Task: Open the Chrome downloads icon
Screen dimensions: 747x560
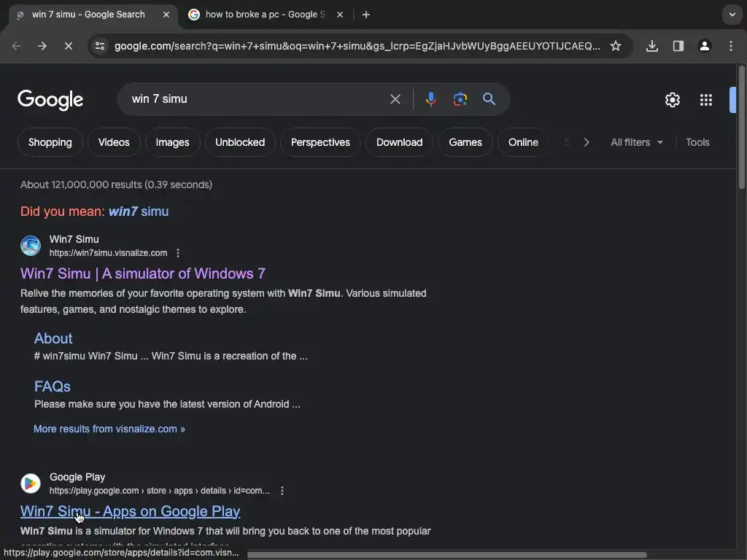Action: click(651, 46)
